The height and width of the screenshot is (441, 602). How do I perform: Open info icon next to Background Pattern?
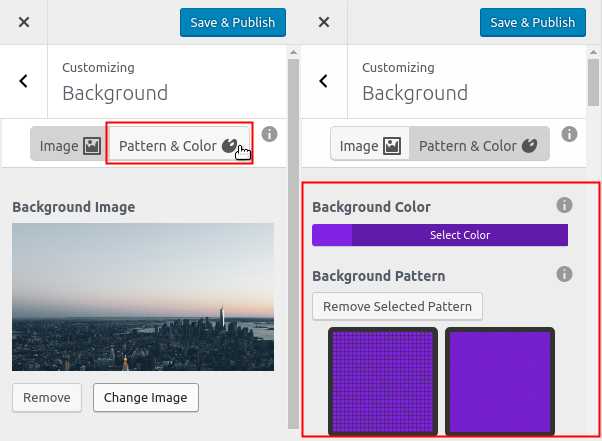click(564, 274)
